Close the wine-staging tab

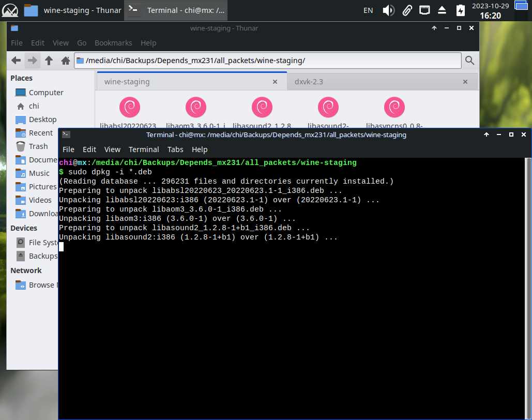tap(275, 82)
